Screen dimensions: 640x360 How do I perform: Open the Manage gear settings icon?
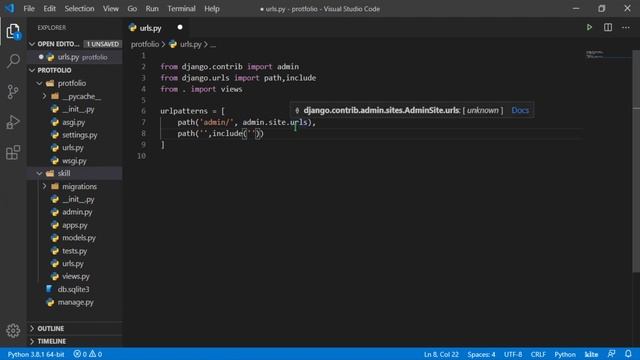pyautogui.click(x=13, y=330)
